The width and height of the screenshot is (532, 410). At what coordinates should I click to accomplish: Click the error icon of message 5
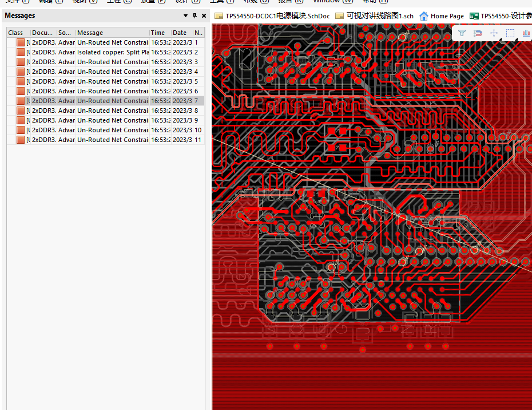coord(21,81)
